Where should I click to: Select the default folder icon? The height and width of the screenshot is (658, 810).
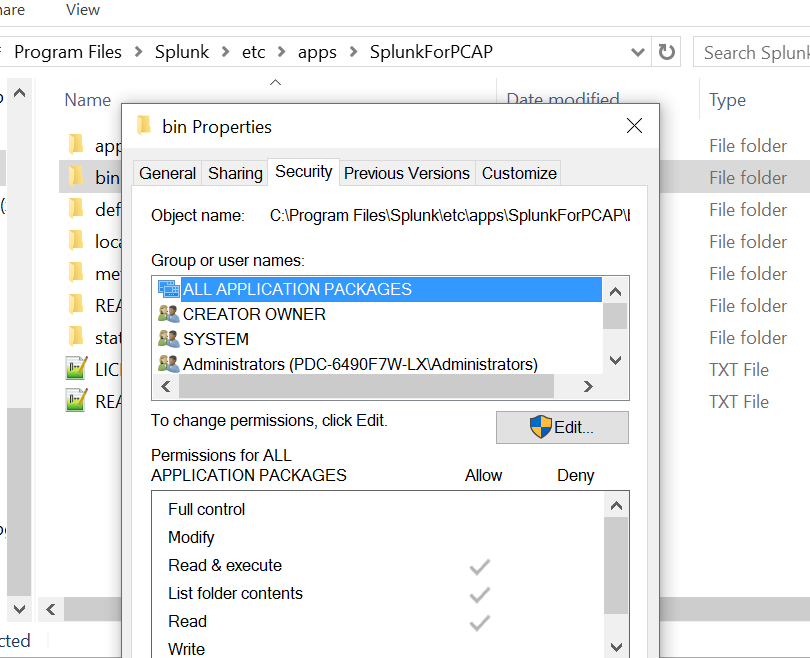tap(77, 209)
